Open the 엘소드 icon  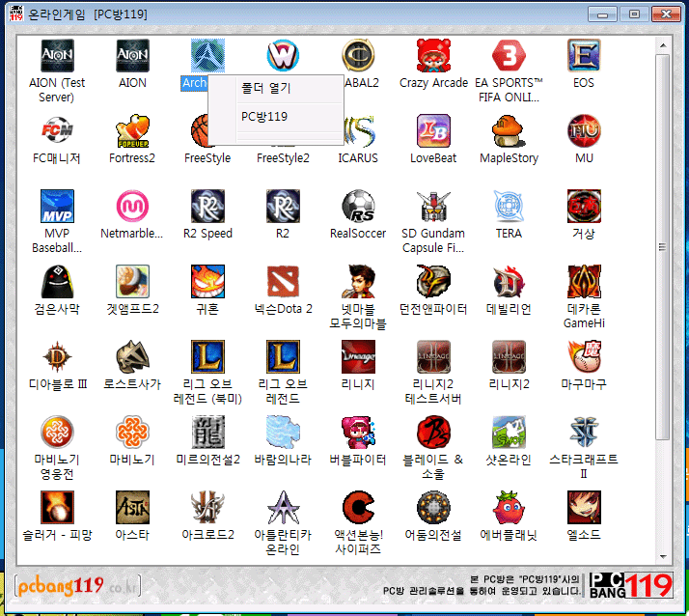point(584,508)
